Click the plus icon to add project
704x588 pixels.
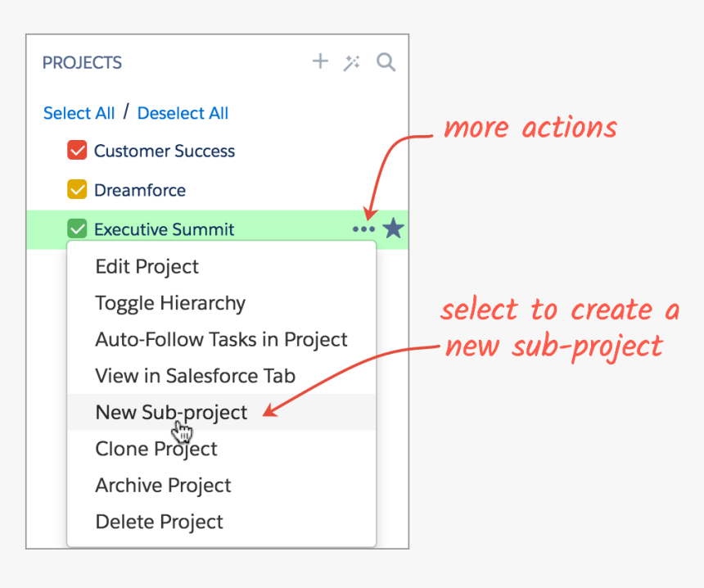(320, 61)
